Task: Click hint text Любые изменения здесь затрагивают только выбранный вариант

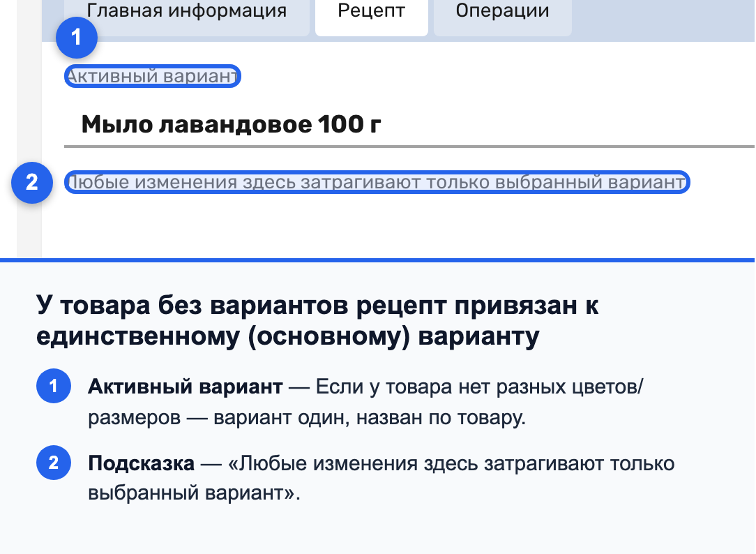Action: [x=377, y=182]
